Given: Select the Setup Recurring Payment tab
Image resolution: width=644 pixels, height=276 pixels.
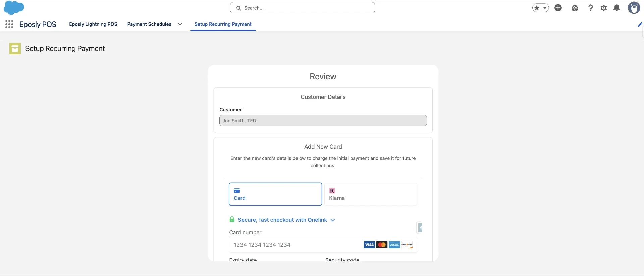Looking at the screenshot, I should tap(223, 24).
